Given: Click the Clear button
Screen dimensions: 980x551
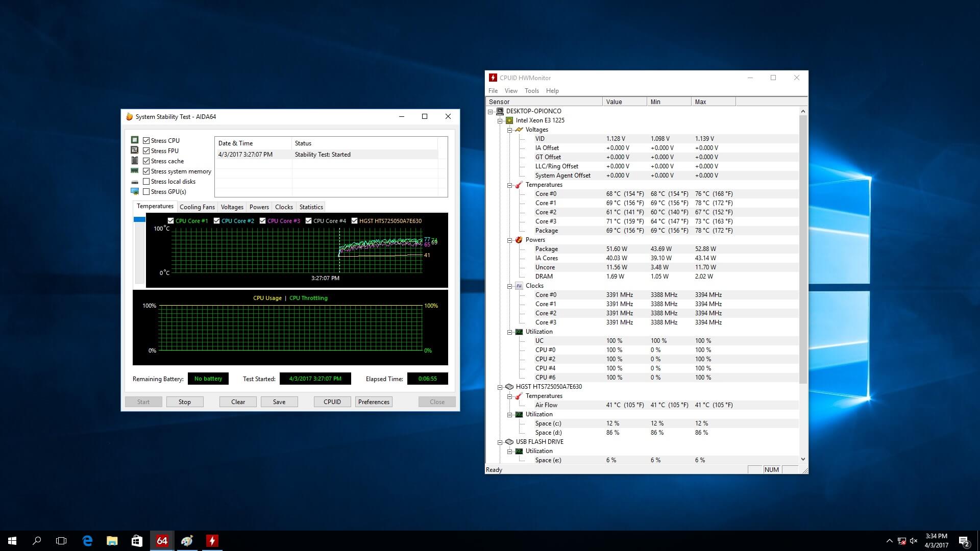Looking at the screenshot, I should (238, 402).
